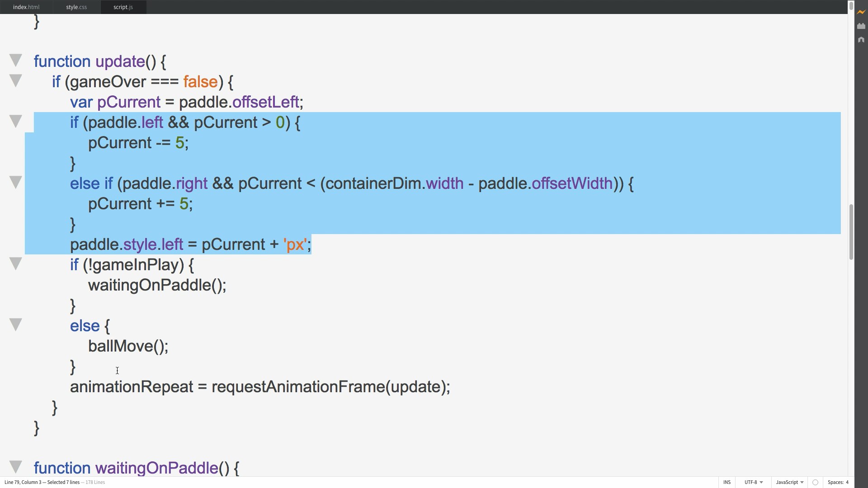Toggle INS insert/overwrite mode
This screenshot has width=868, height=488.
pos(727,482)
